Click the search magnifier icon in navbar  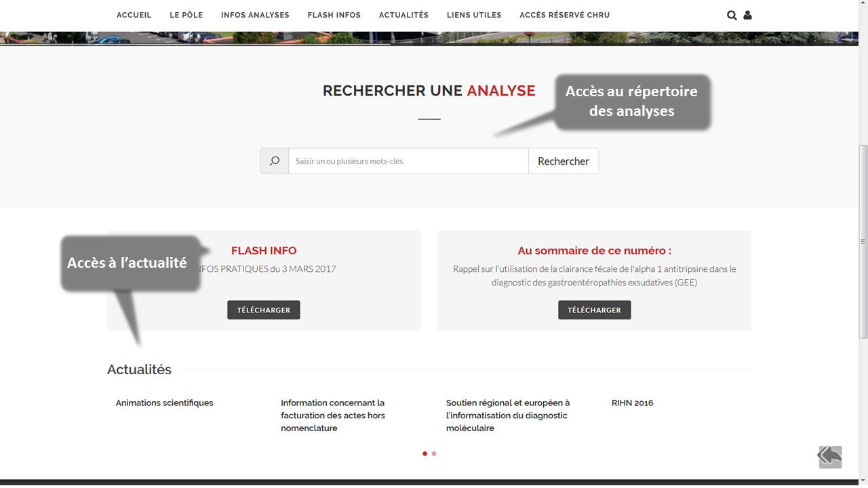pos(732,15)
